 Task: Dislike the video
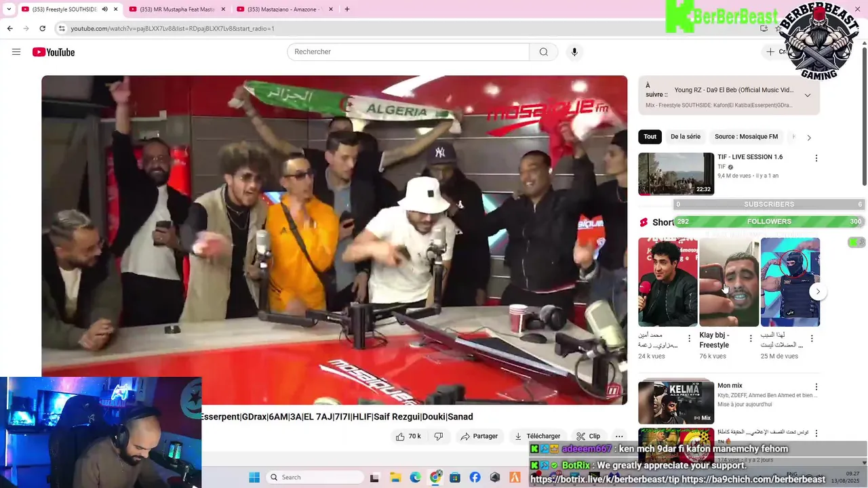click(438, 436)
